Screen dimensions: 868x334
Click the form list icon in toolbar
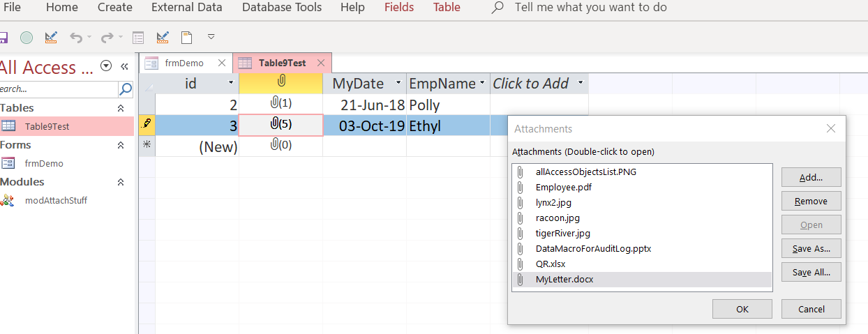coord(138,37)
